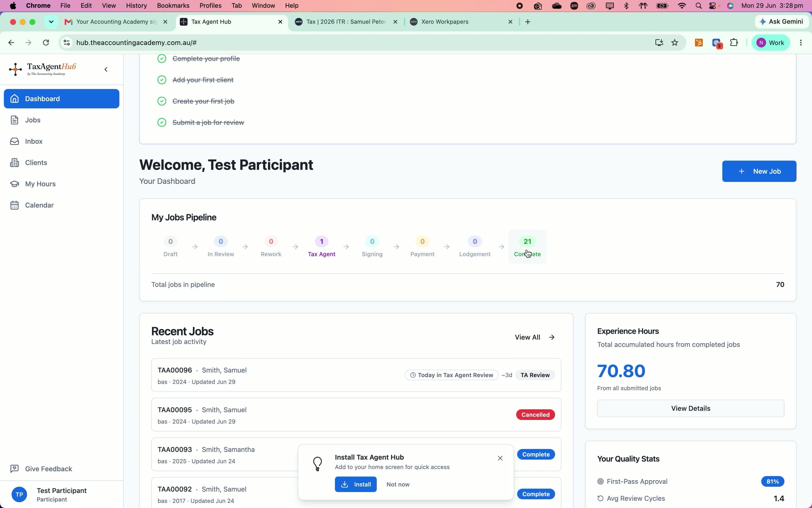Click the TaxAgentHub logo
Screen dimensions: 812x508
(x=43, y=69)
